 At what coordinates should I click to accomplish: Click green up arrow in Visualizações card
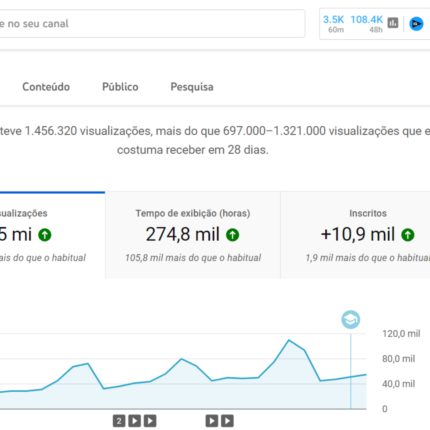[x=45, y=235]
